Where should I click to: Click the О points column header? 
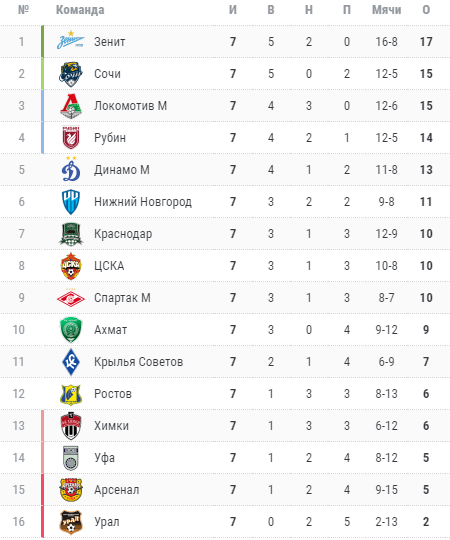pyautogui.click(x=426, y=10)
